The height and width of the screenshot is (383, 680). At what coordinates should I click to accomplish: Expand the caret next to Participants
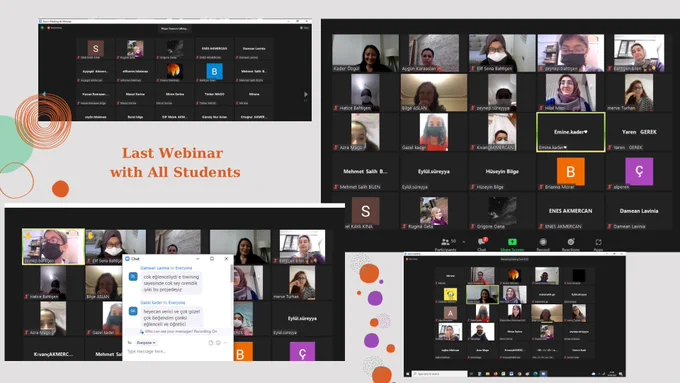point(464,242)
